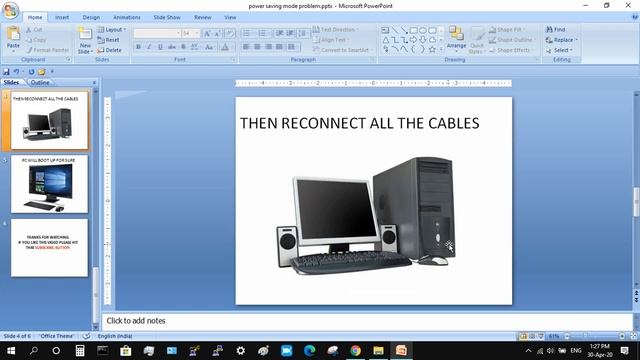Click the Paste clipboard icon

click(x=13, y=34)
